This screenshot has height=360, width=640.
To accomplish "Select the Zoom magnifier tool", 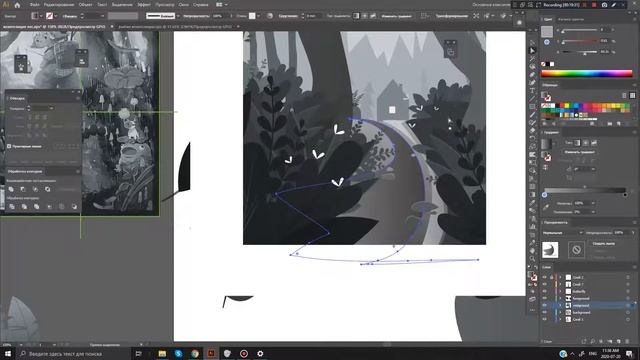I will click(x=532, y=259).
